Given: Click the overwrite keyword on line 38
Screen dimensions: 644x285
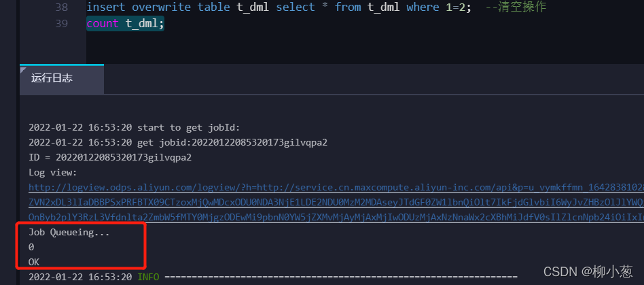Looking at the screenshot, I should pyautogui.click(x=160, y=7).
